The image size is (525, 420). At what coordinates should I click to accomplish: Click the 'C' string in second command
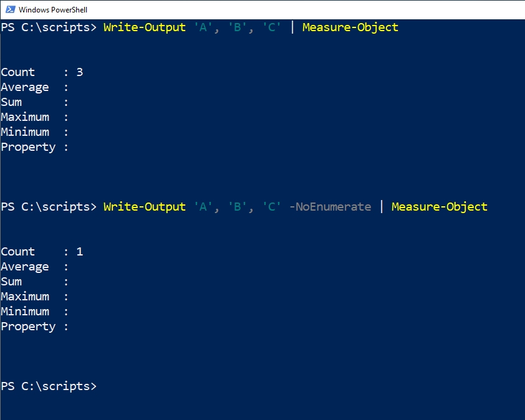tap(271, 206)
